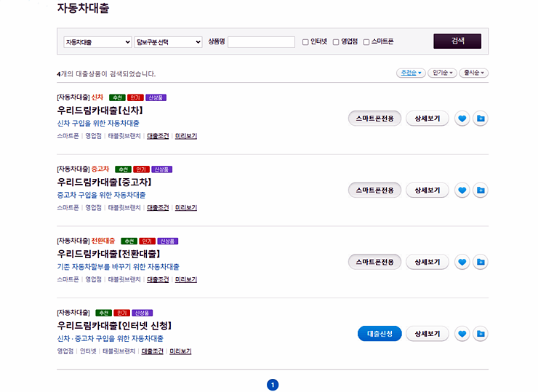Click the red 전환대출 category label

[x=103, y=241]
